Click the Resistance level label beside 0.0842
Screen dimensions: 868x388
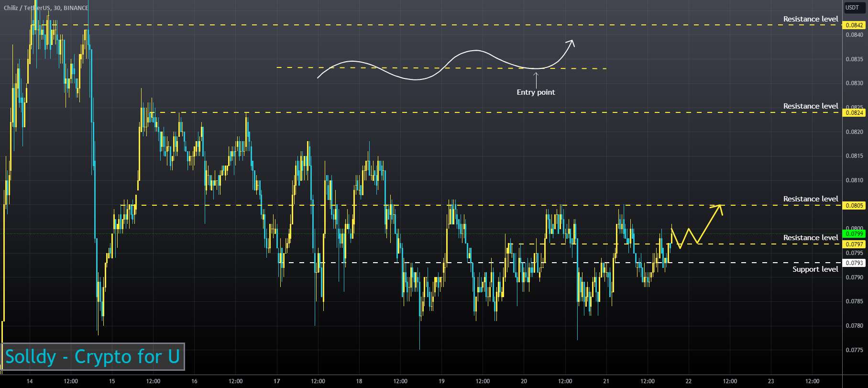[x=810, y=19]
